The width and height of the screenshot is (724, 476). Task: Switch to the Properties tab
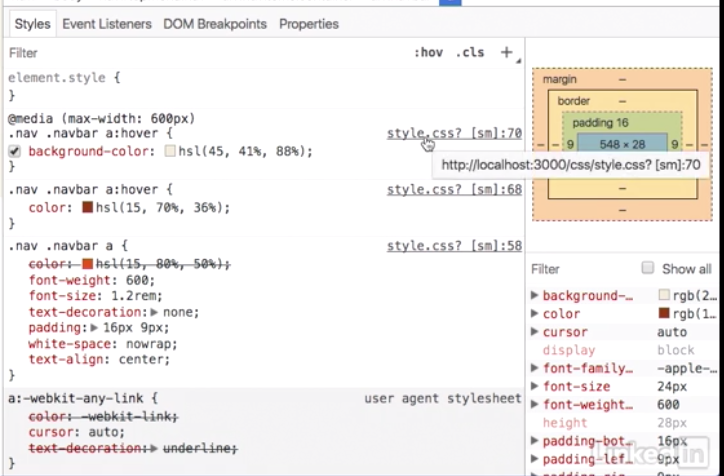(309, 24)
